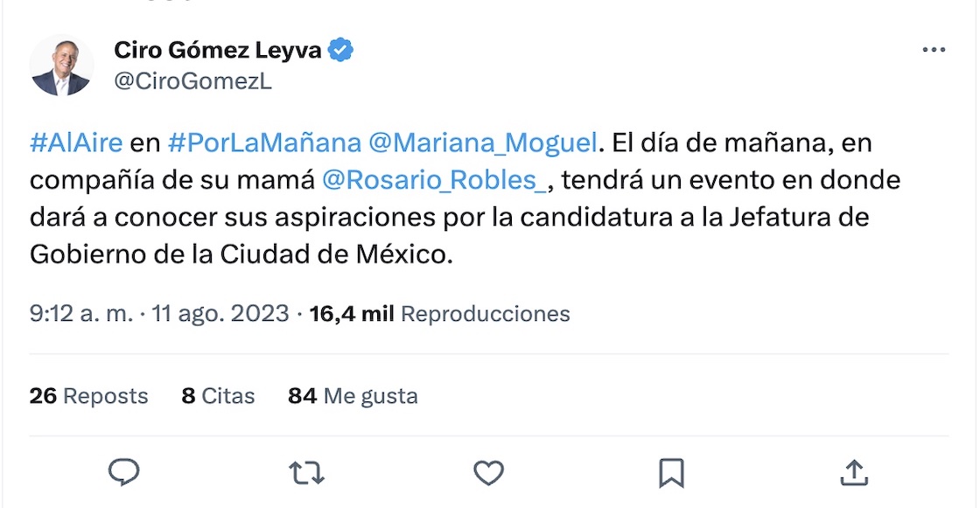
Task: Show the 26 Reposts list
Action: 88,396
